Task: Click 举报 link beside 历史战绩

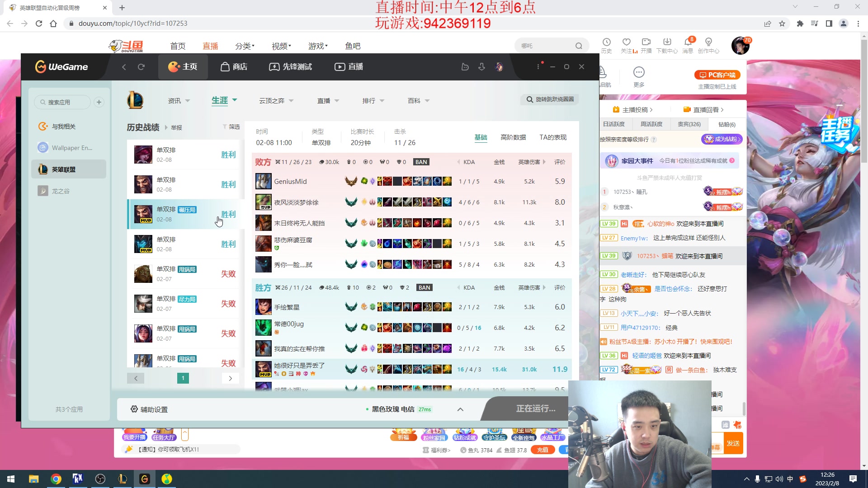Action: pyautogui.click(x=176, y=128)
